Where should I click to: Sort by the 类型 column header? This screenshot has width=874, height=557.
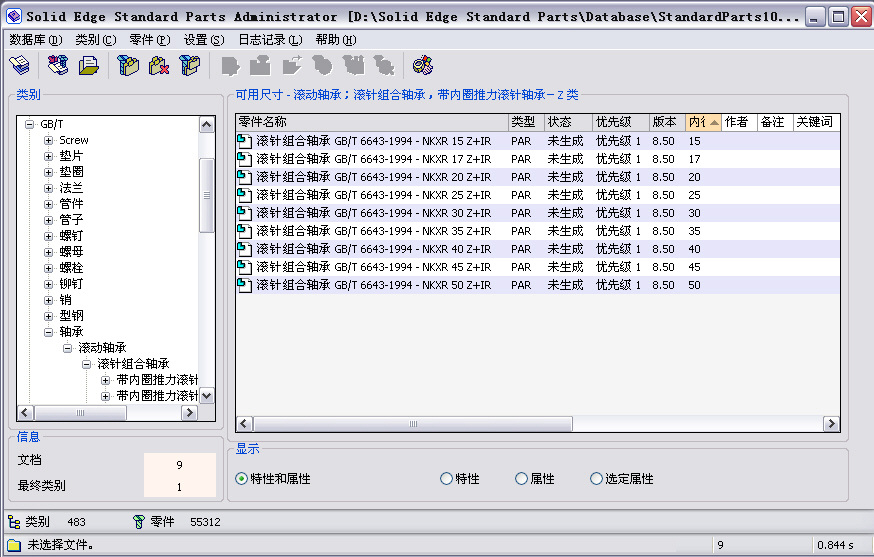(526, 122)
